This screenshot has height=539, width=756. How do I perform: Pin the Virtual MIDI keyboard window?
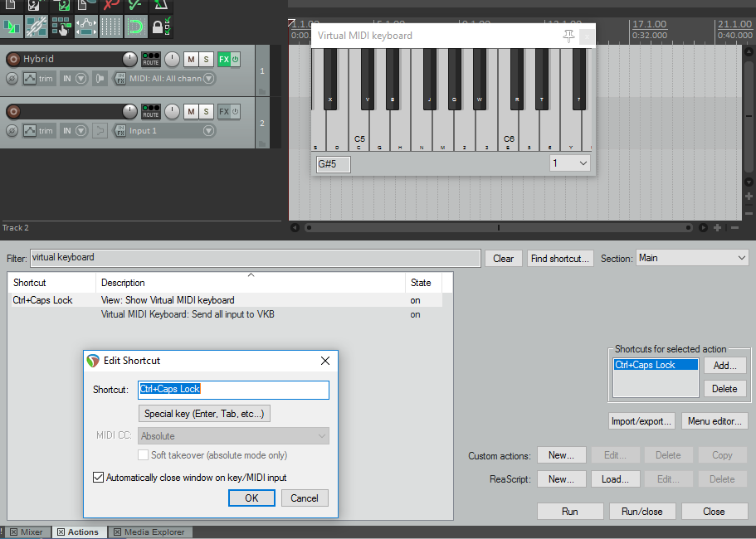point(568,36)
